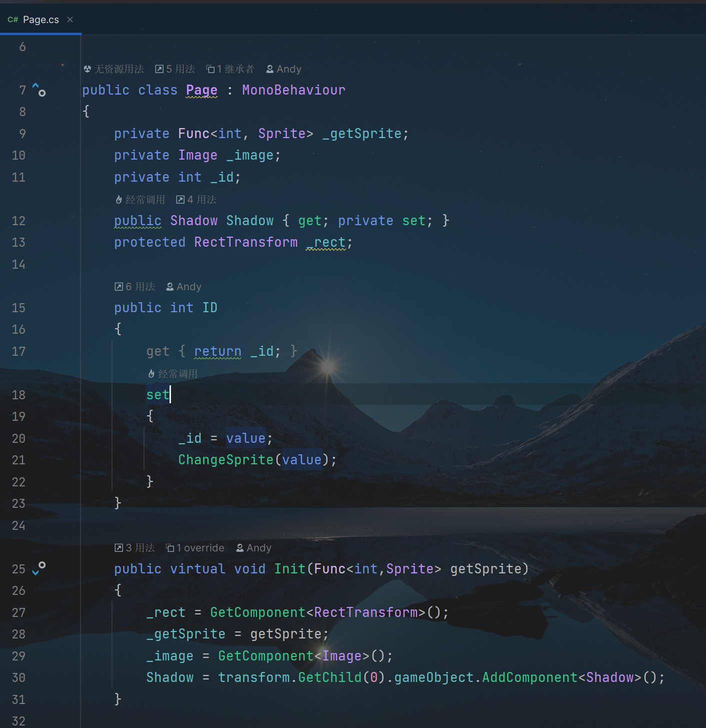Open the '5 用法' usages lens above class Page

pyautogui.click(x=175, y=69)
